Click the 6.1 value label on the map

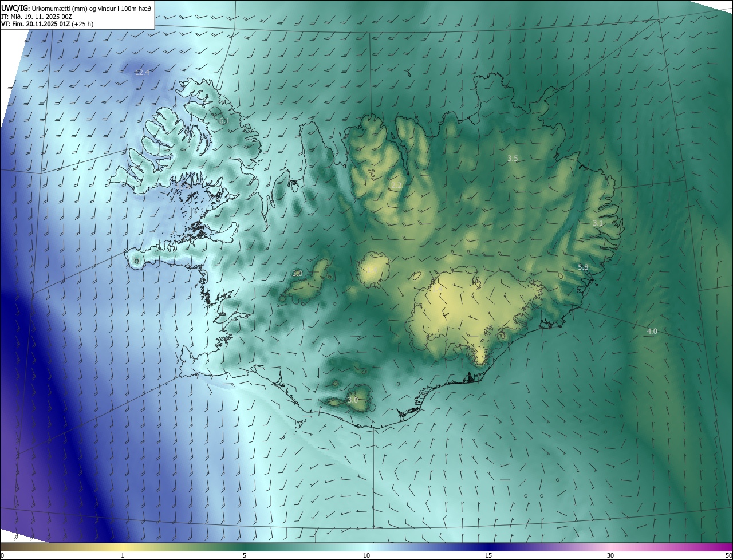click(x=224, y=121)
